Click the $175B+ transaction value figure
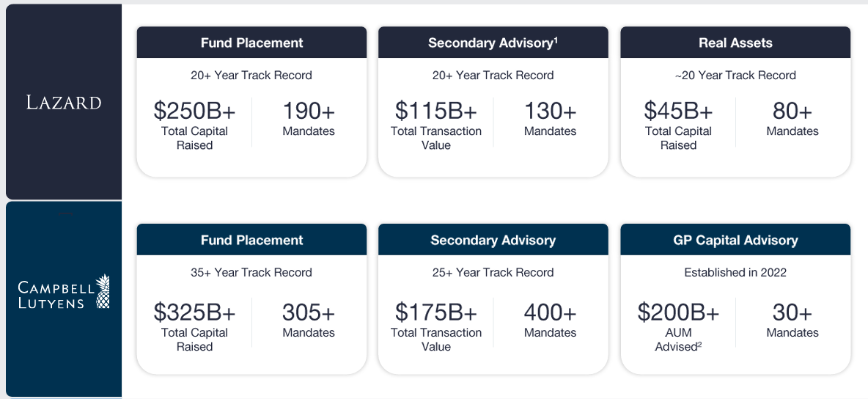Screen dimensions: 868x399 point(436,312)
